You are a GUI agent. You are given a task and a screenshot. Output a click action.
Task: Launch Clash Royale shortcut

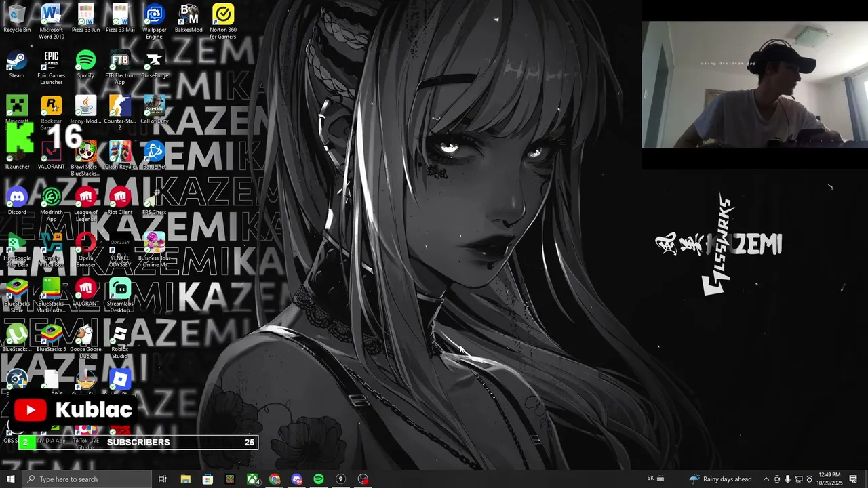click(x=120, y=155)
